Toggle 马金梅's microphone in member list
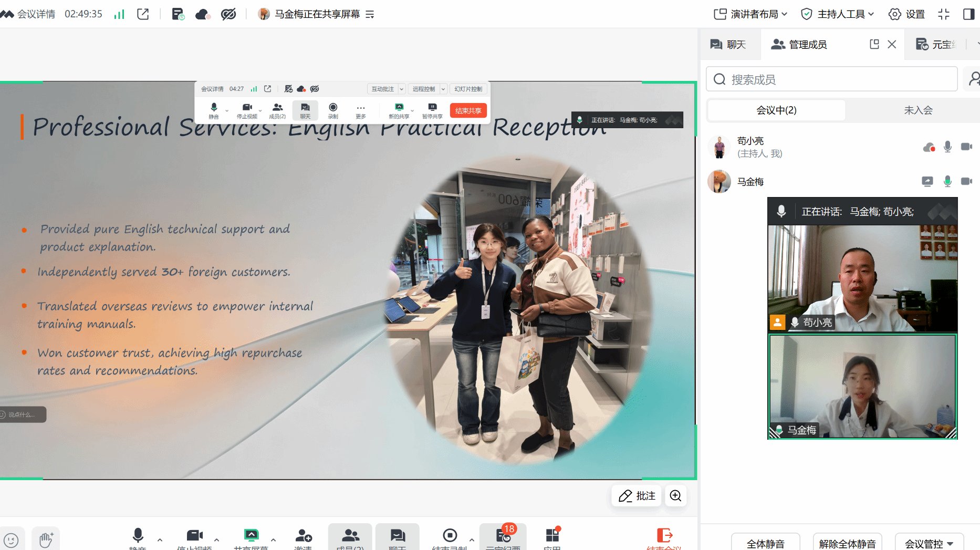Image resolution: width=980 pixels, height=550 pixels. point(947,182)
